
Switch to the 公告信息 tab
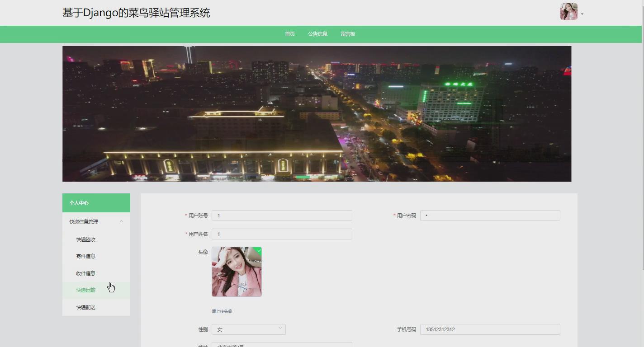pos(318,33)
